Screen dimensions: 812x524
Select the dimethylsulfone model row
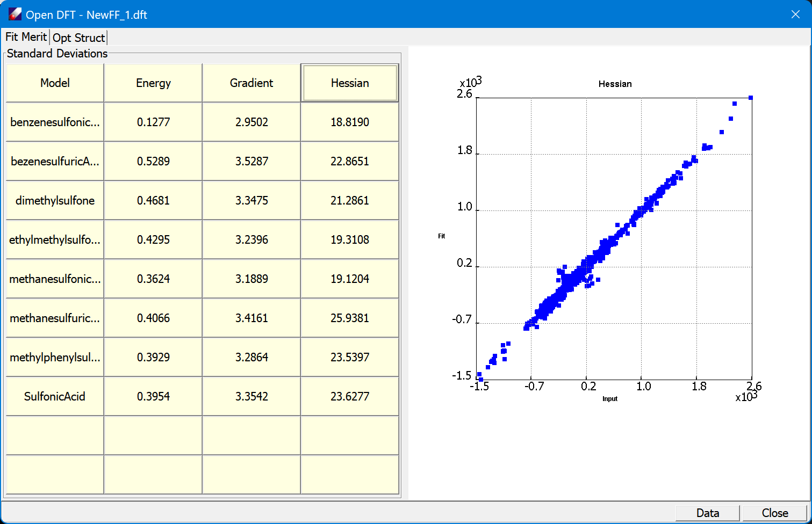click(55, 200)
